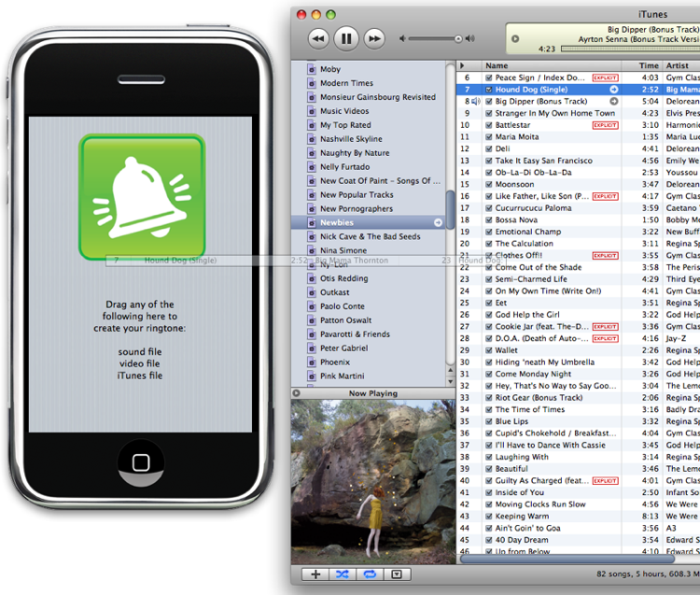Click the playing speaker icon on track 8
Viewport: 700px width, 595px height.
476,102
